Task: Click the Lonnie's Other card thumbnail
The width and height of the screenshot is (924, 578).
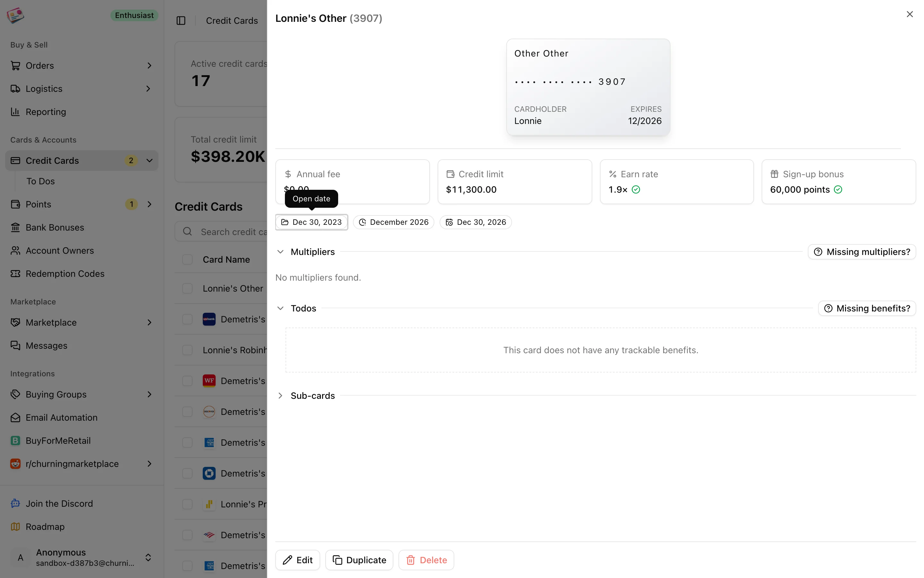Action: click(588, 87)
